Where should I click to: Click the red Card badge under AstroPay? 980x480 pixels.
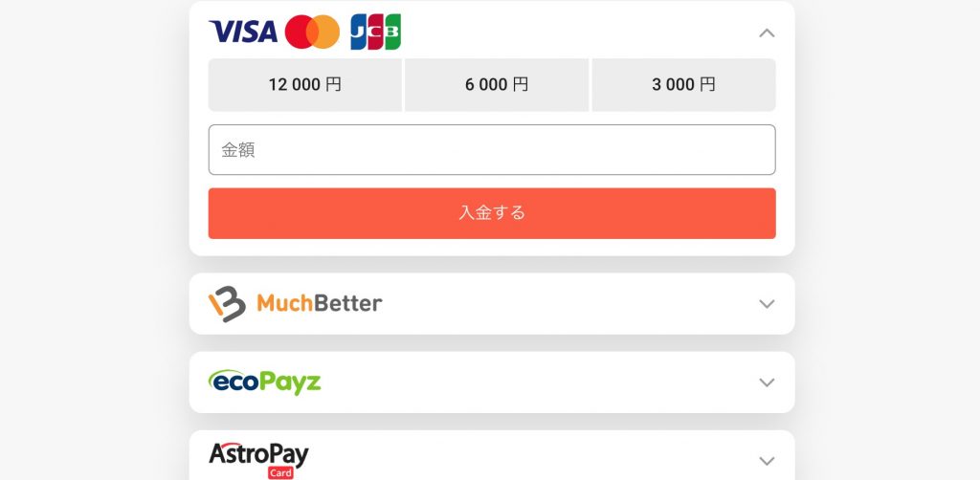point(280,473)
